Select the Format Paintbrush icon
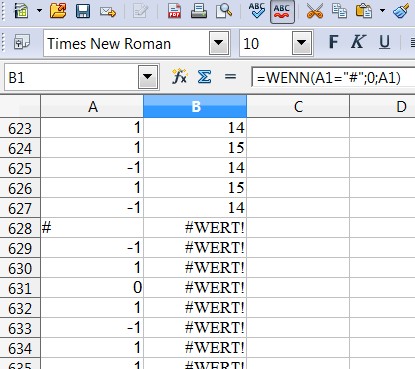This screenshot has width=415, height=369. (401, 11)
